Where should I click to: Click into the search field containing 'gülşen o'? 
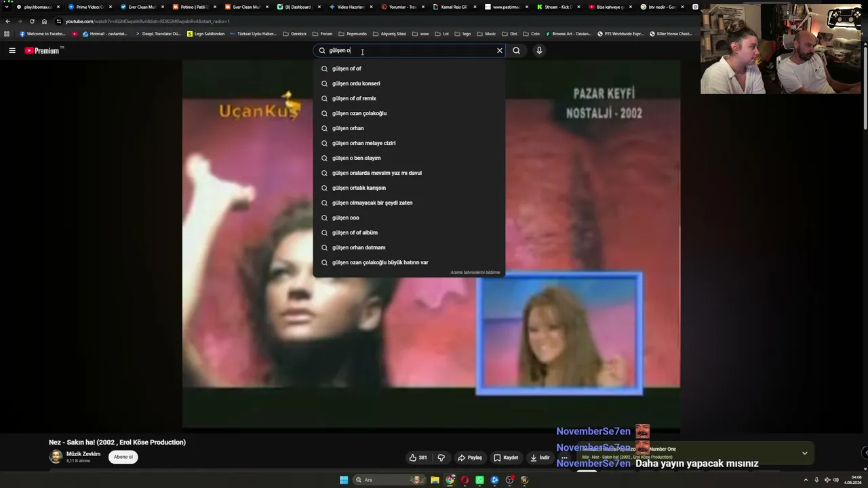click(x=410, y=50)
